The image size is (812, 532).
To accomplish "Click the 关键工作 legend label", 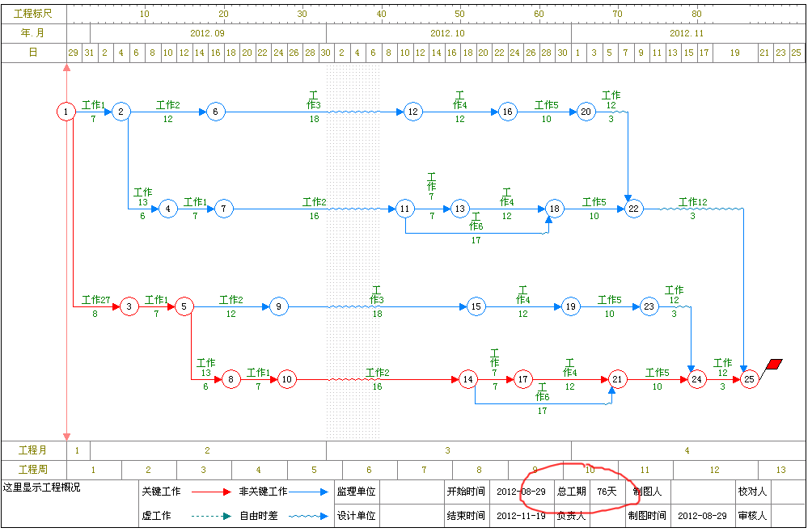I will (x=161, y=492).
